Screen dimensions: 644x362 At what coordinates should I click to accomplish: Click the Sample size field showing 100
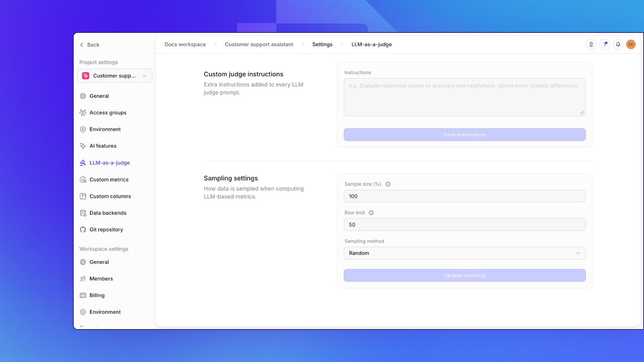[x=464, y=196]
